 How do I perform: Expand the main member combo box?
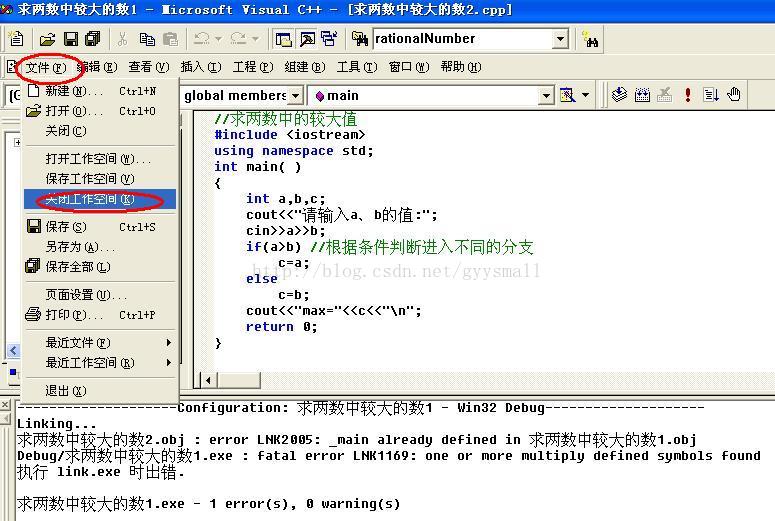click(546, 95)
